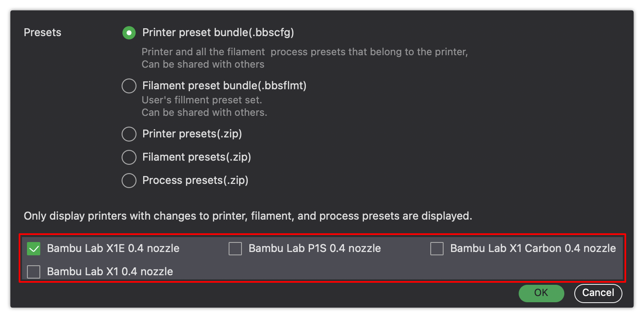Dismiss the dialog with the Cancel button
Viewport: 644px width, 318px height.
click(598, 293)
